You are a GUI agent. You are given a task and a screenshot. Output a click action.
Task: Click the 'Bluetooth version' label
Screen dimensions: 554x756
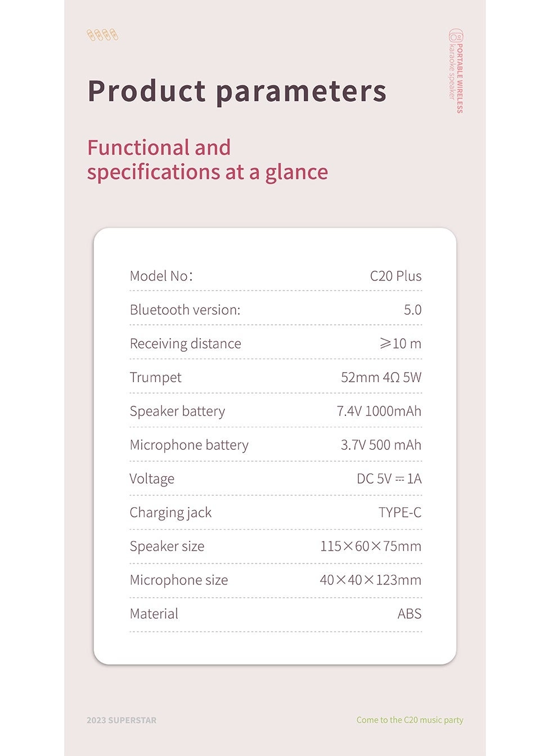coord(184,310)
